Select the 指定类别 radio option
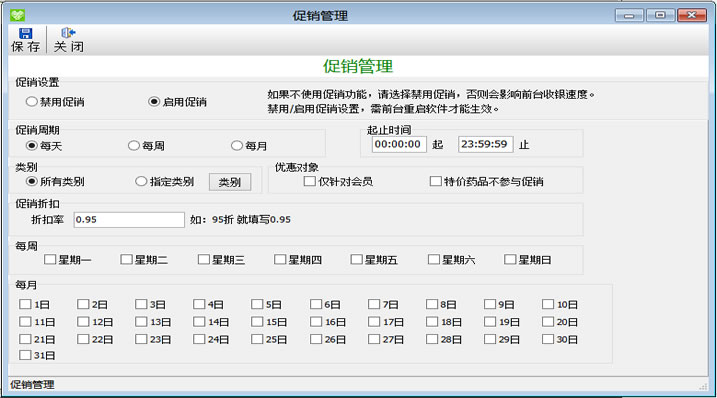This screenshot has height=398, width=717. point(141,181)
